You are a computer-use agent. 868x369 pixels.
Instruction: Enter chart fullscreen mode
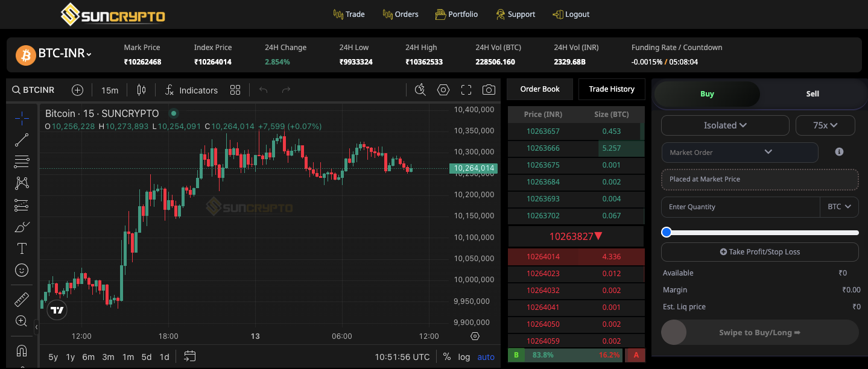[466, 90]
